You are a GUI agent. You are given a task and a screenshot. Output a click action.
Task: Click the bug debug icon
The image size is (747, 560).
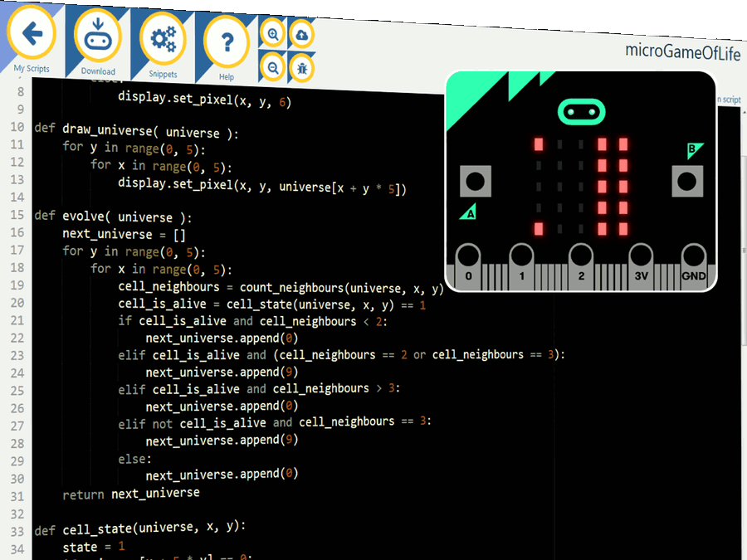coord(302,69)
